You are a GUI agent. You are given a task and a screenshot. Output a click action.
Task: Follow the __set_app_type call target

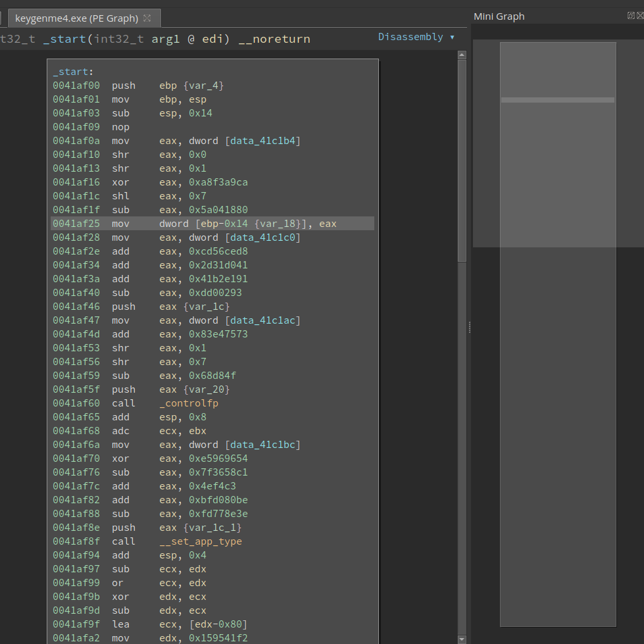(x=200, y=541)
